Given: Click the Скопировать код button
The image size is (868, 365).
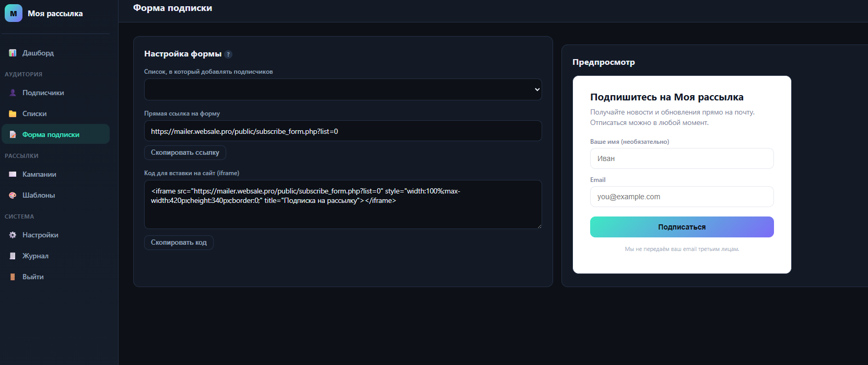Looking at the screenshot, I should pos(179,243).
